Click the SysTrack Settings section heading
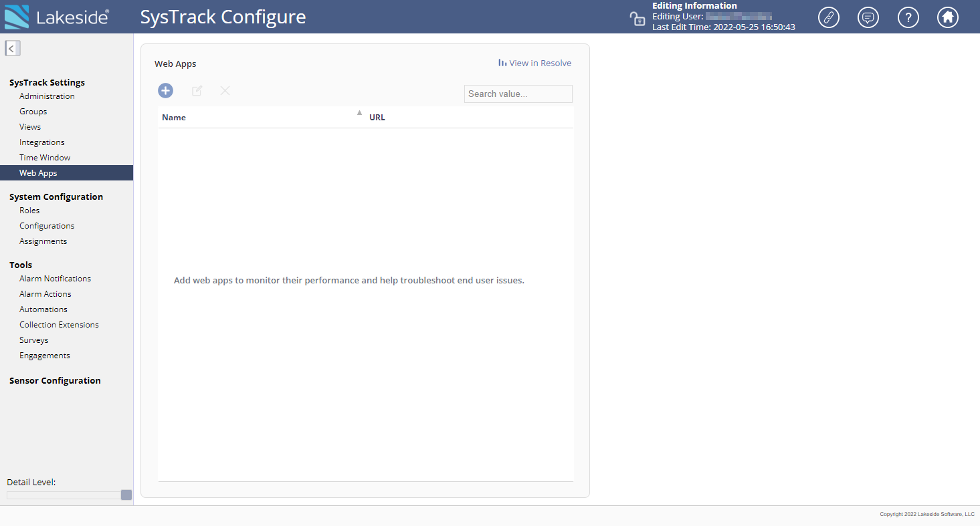The height and width of the screenshot is (526, 980). (47, 83)
